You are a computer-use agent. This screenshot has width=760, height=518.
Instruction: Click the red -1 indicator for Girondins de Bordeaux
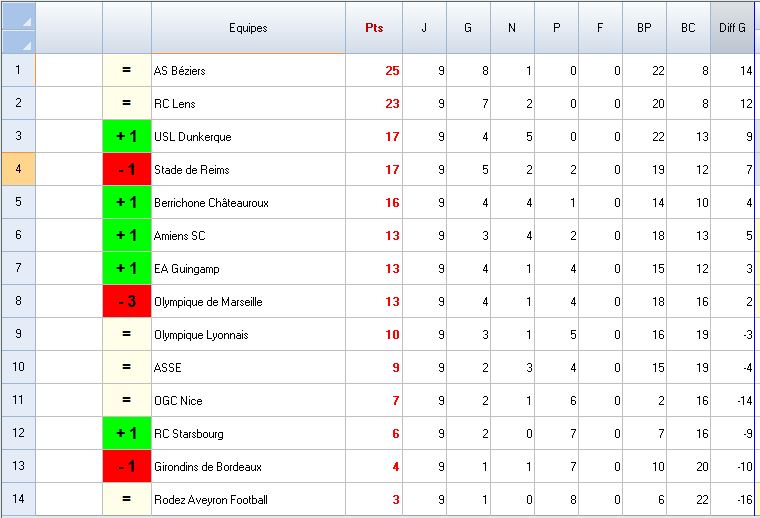tap(126, 467)
